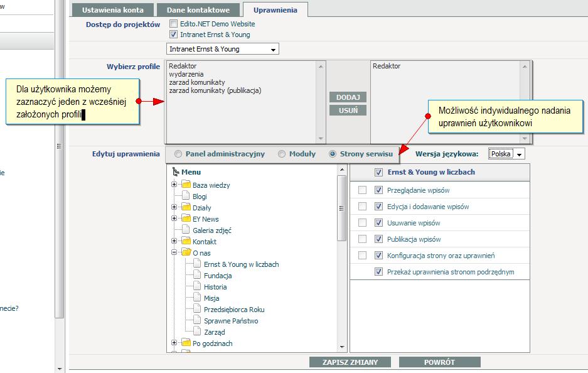Click the menu tree scrollbar up arrow
Viewport: 588px width, 373px height.
341,170
